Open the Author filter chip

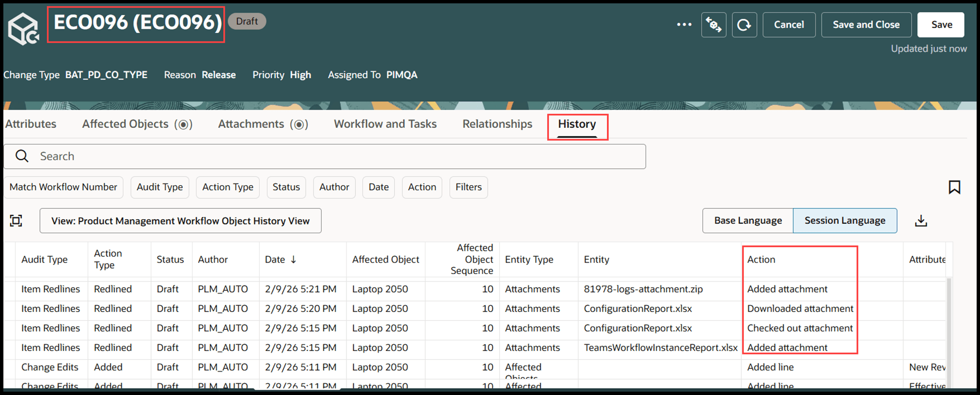tap(334, 187)
